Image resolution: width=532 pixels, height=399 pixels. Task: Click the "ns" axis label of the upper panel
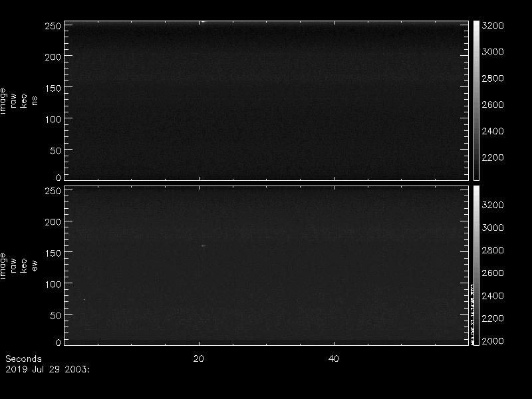[x=35, y=101]
